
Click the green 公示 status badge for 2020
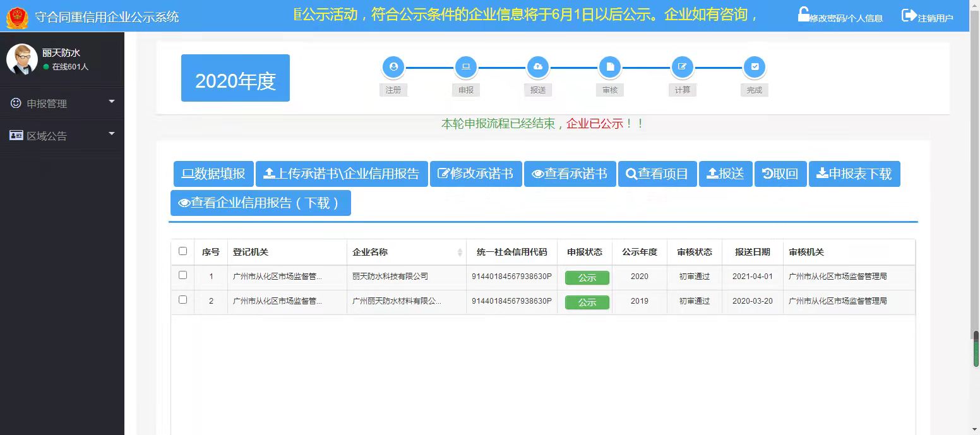point(587,278)
